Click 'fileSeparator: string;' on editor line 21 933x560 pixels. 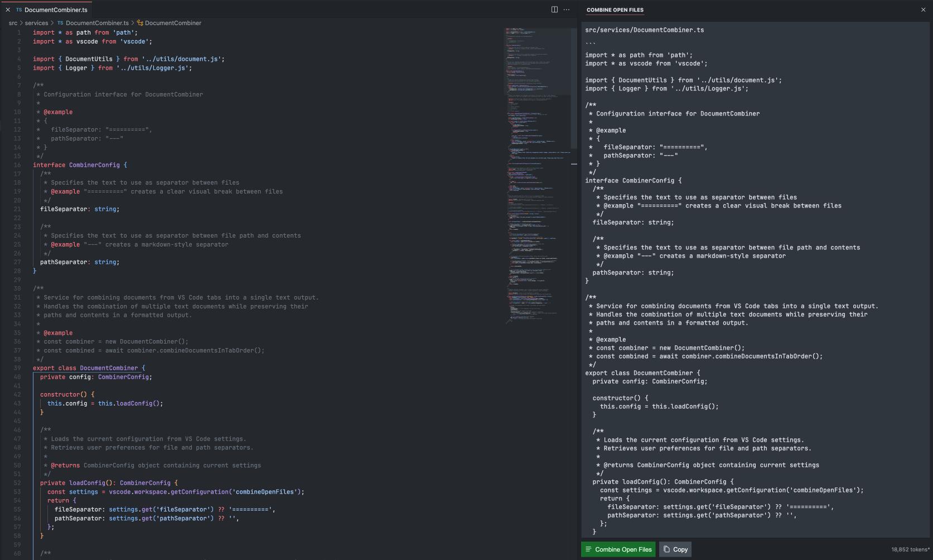pyautogui.click(x=80, y=209)
